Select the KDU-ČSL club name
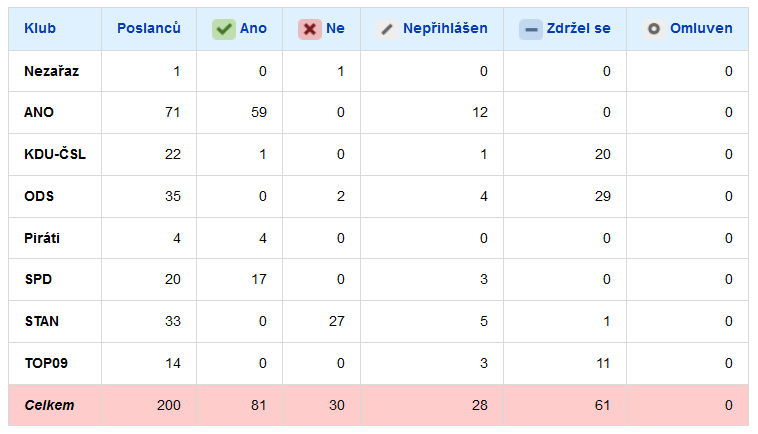 pos(55,154)
